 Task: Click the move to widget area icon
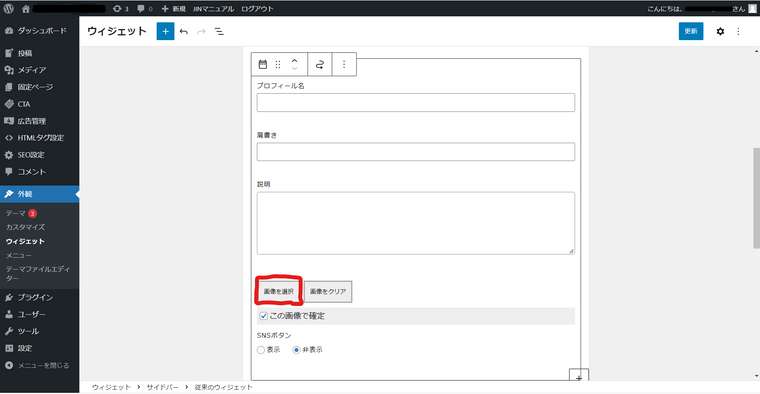320,64
